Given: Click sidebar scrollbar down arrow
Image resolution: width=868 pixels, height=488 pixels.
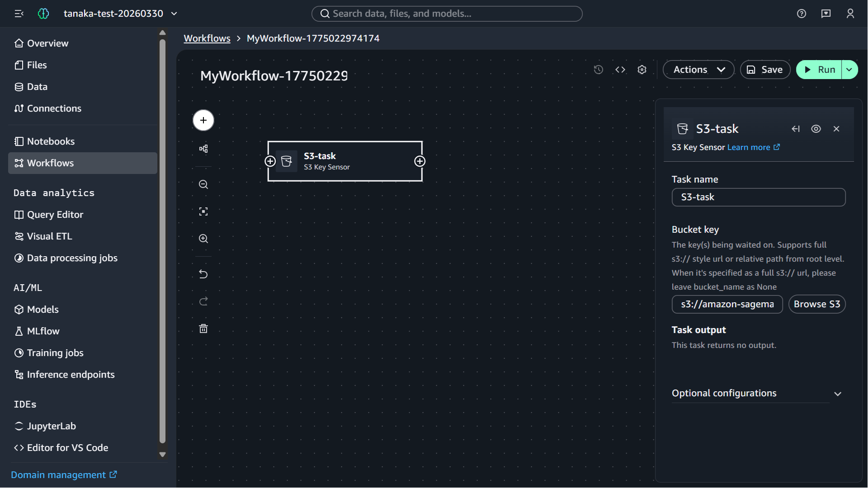Looking at the screenshot, I should [x=163, y=455].
